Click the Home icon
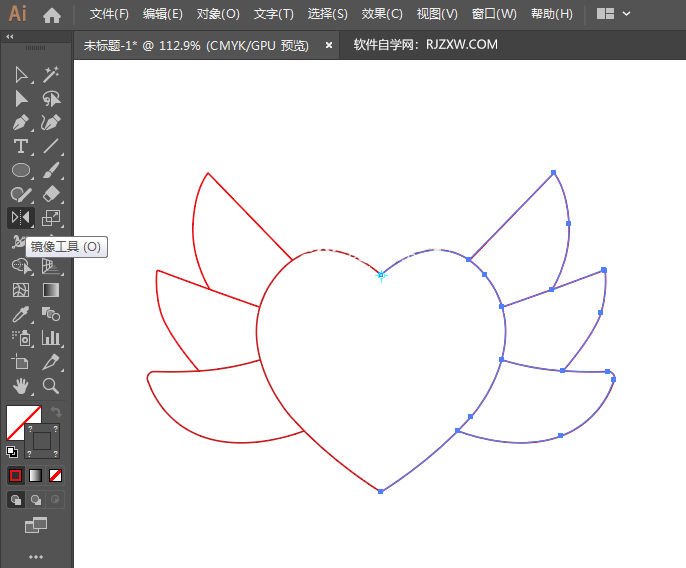Screen dimensions: 686x568 point(52,15)
